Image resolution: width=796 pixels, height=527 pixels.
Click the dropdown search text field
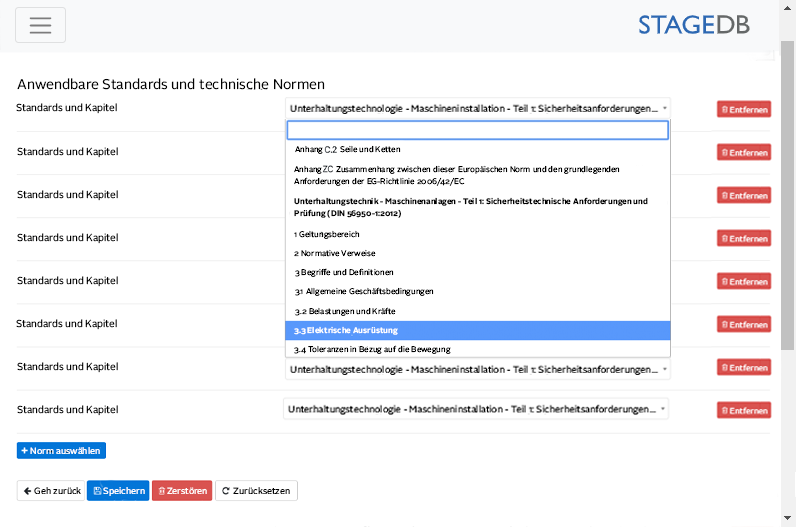click(477, 130)
